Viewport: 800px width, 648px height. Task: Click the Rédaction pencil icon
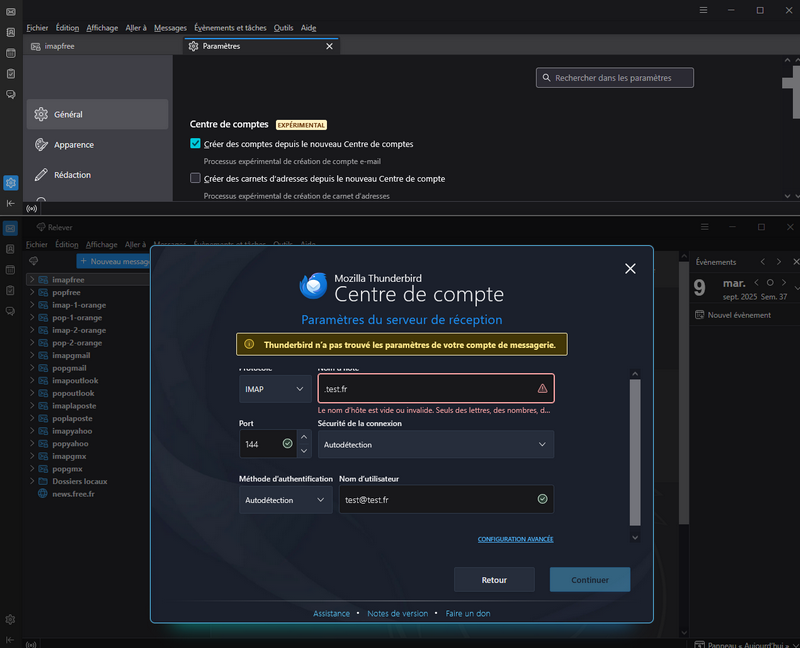point(41,175)
